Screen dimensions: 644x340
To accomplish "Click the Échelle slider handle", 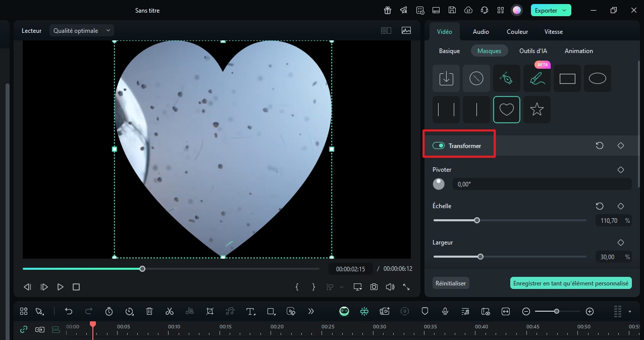I will click(477, 220).
